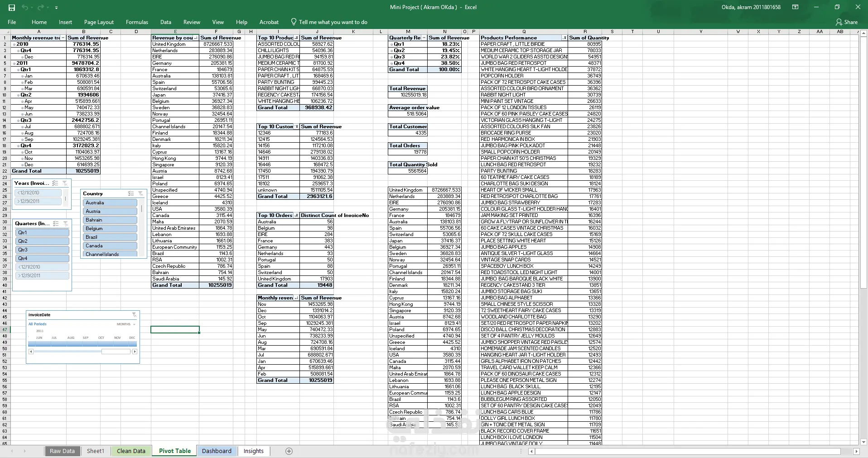Image resolution: width=868 pixels, height=458 pixels.
Task: Click the Undo arrow in Quick Access Toolbar
Action: pyautogui.click(x=25, y=7)
